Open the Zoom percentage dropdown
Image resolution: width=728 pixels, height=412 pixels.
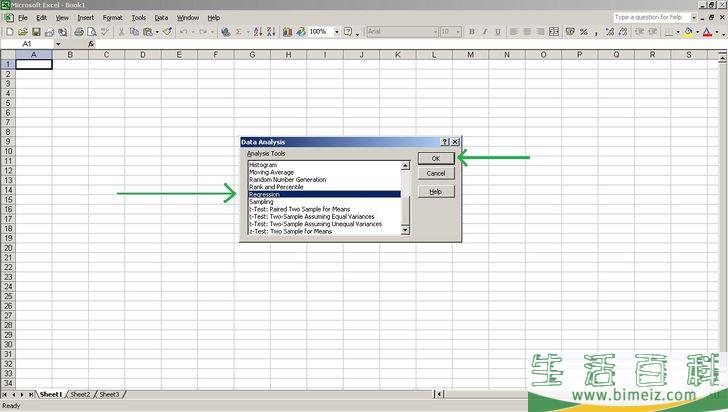336,32
